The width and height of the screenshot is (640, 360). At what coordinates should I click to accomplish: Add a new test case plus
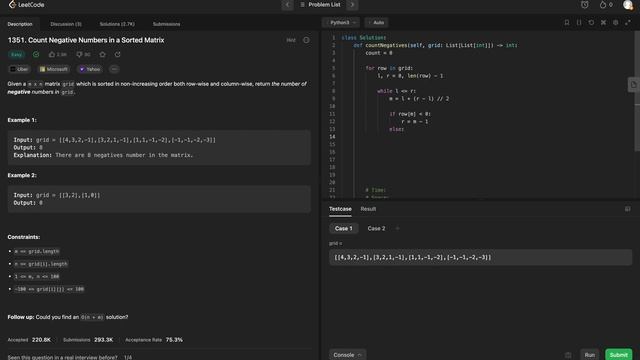click(x=398, y=229)
